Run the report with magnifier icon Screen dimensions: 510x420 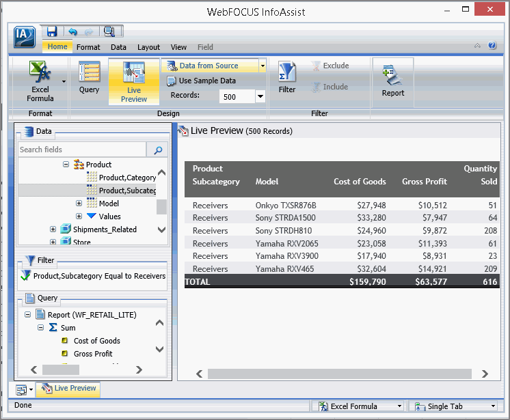pos(109,31)
